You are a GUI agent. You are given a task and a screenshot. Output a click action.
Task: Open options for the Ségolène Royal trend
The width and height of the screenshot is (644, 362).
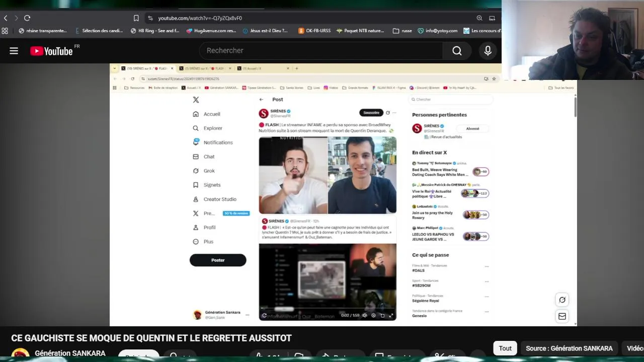coord(487,297)
